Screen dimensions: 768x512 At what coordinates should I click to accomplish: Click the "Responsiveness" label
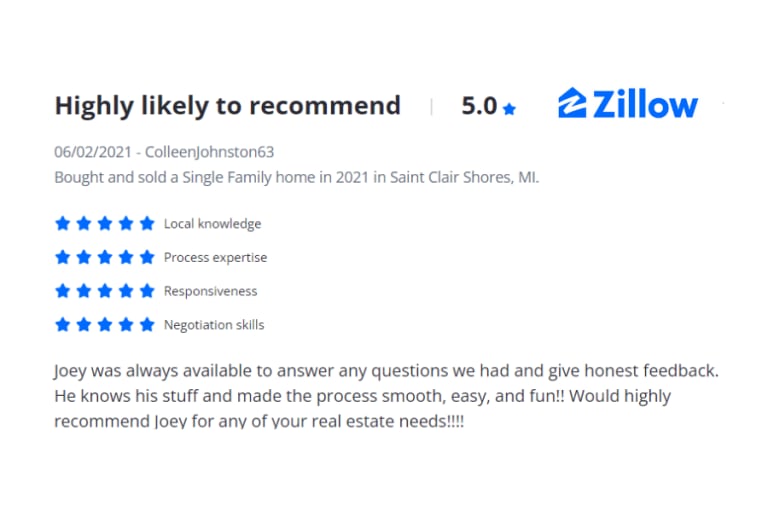[x=210, y=292]
